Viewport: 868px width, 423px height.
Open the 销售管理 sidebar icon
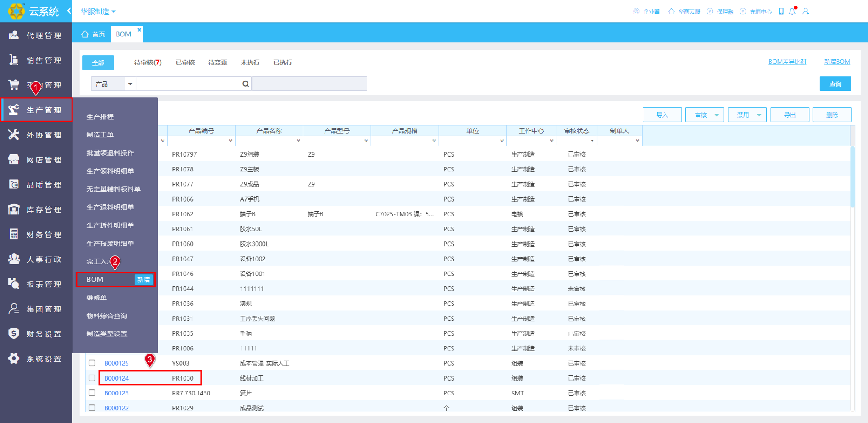[x=14, y=60]
